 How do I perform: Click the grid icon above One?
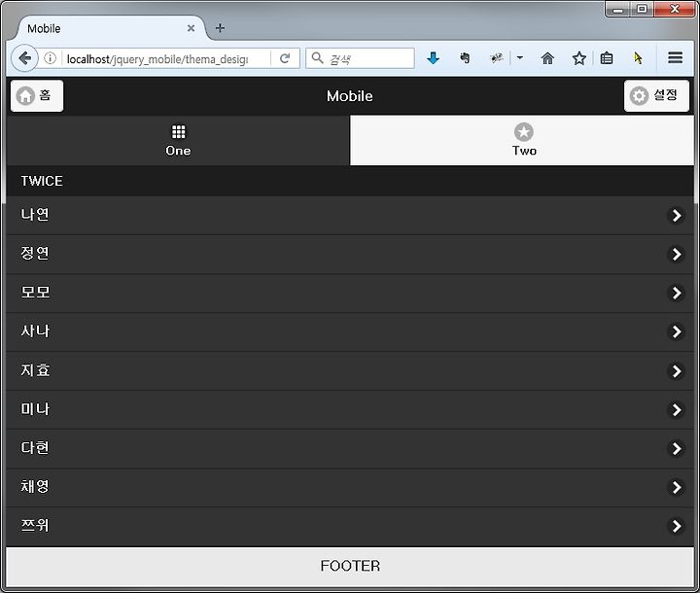pyautogui.click(x=178, y=131)
